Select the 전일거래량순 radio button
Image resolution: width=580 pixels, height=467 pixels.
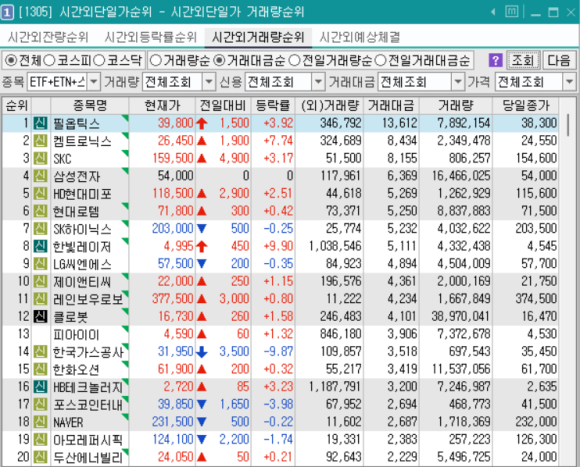pos(294,60)
